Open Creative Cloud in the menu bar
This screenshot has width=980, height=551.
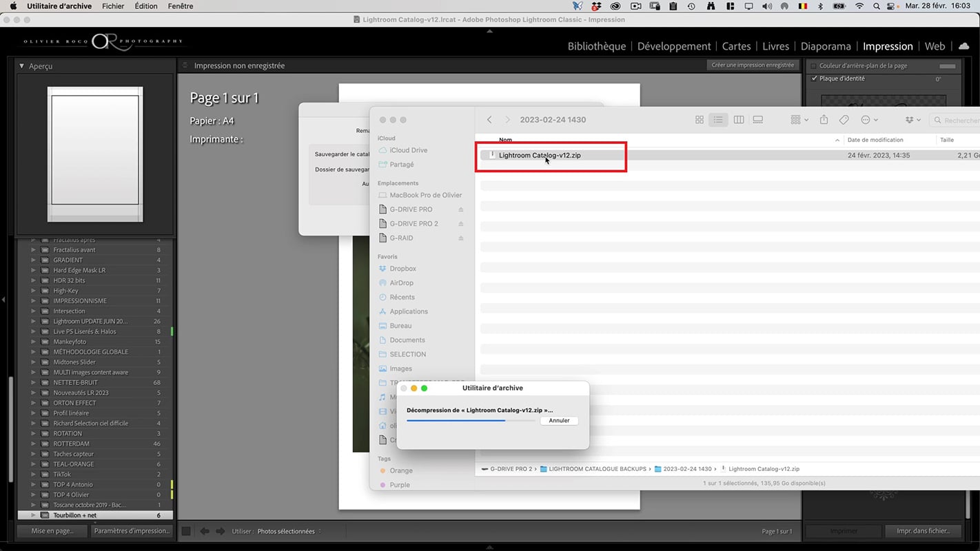pyautogui.click(x=615, y=6)
